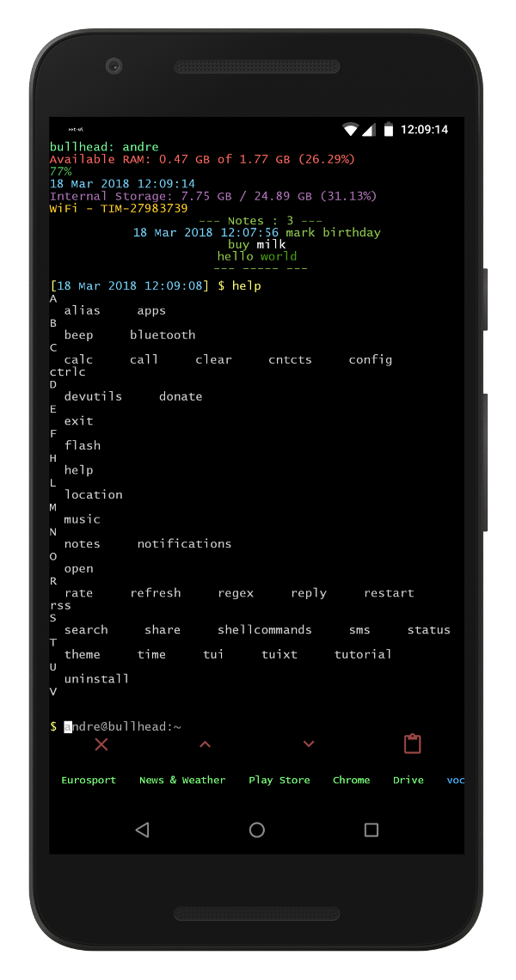The width and height of the screenshot is (516, 980).
Task: Select the 'regex' command
Action: (x=235, y=594)
